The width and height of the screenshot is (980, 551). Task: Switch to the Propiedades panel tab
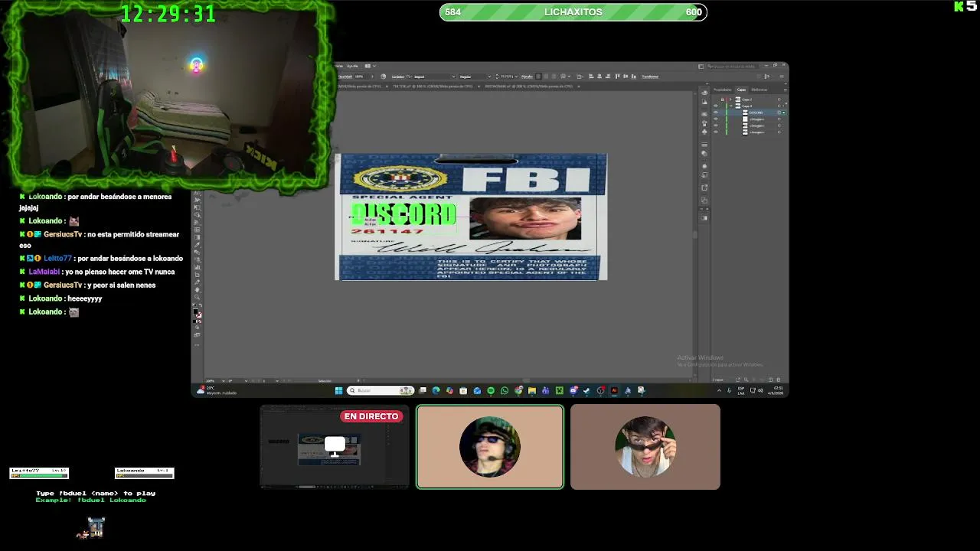[723, 90]
